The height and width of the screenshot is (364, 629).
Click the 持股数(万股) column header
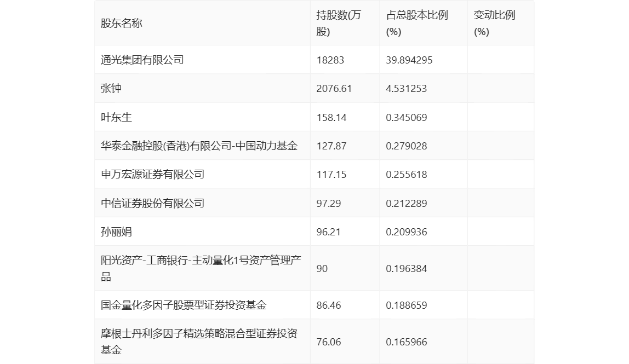click(x=339, y=23)
